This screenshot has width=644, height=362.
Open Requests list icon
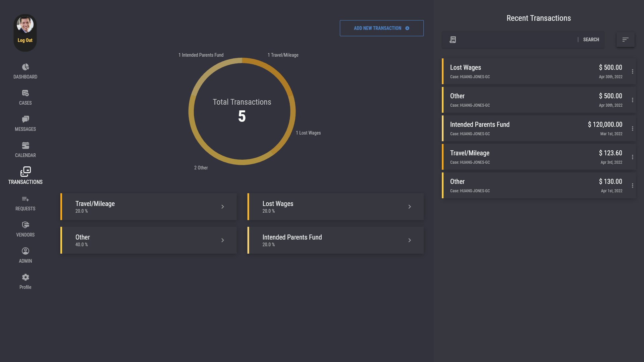coord(25,199)
